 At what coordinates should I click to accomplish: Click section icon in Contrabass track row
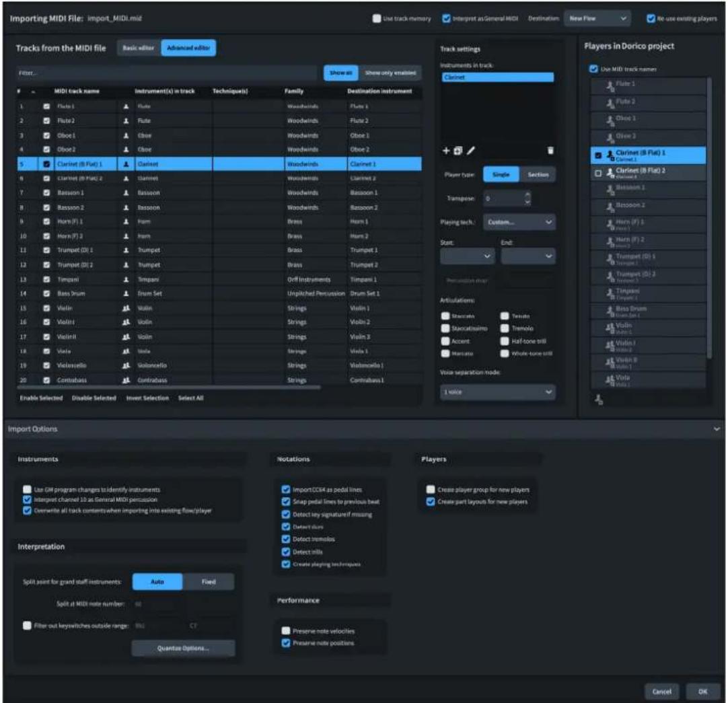pos(126,380)
